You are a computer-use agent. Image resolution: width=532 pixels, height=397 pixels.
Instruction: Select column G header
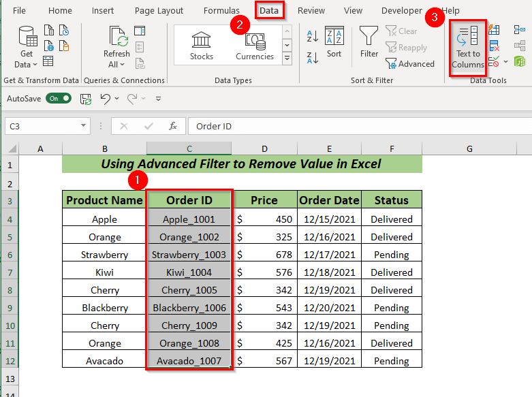coord(469,148)
